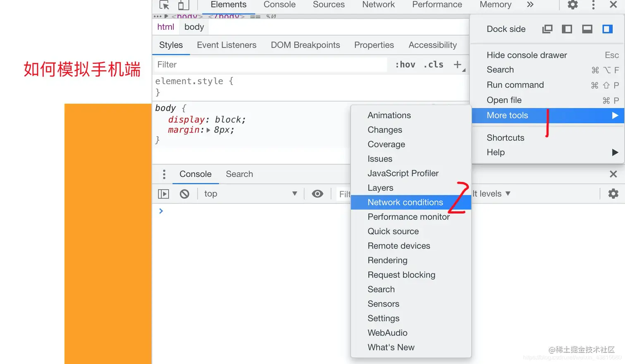The image size is (625, 364).
Task: Expand the margin shorthand property triangle
Action: tap(208, 130)
